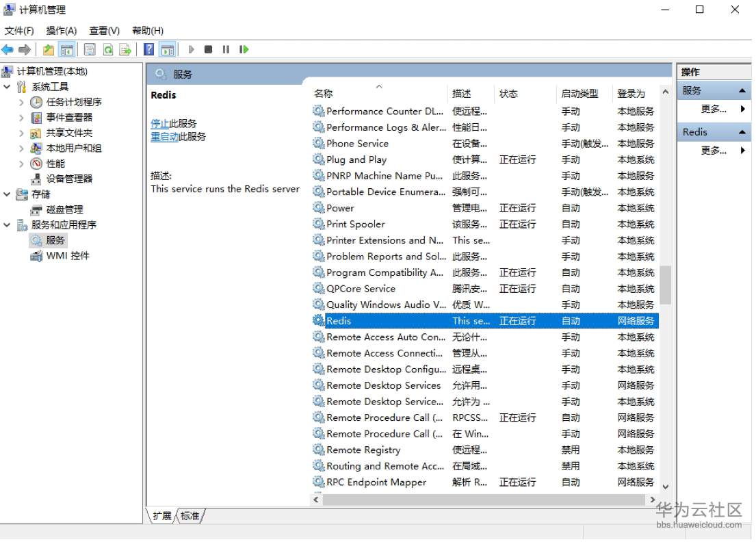Collapse the 服务 section in 操作 pane
The image size is (756, 542).
click(742, 90)
